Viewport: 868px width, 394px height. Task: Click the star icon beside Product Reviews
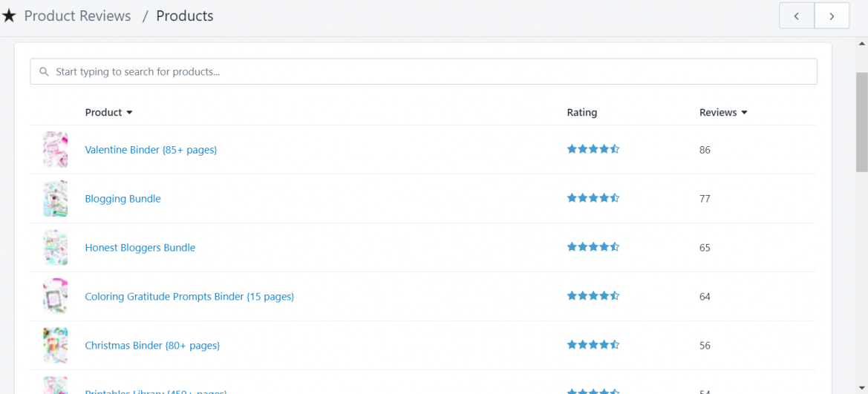coord(8,16)
